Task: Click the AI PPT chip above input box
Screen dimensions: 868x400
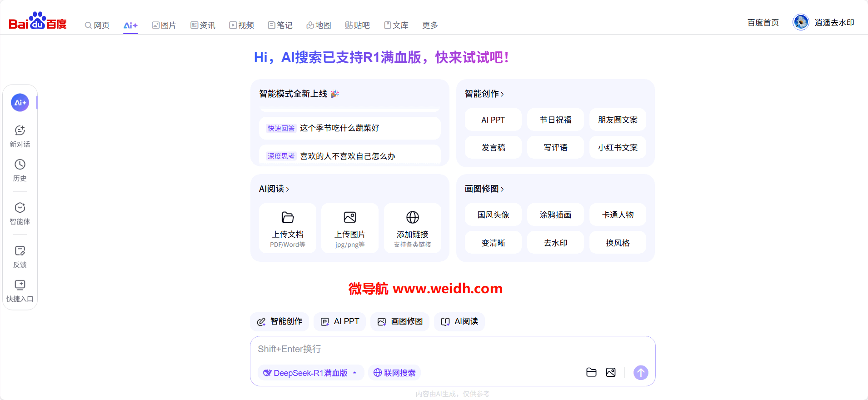Action: click(x=340, y=321)
